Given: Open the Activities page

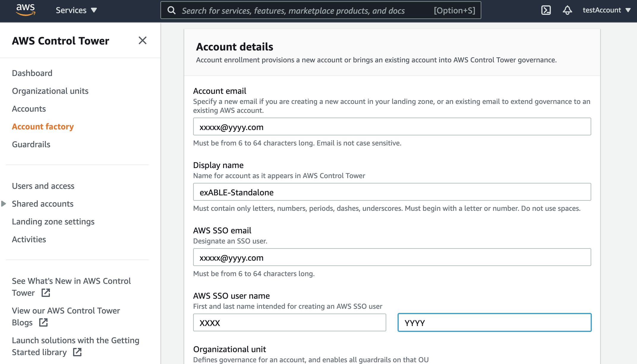Looking at the screenshot, I should tap(29, 239).
